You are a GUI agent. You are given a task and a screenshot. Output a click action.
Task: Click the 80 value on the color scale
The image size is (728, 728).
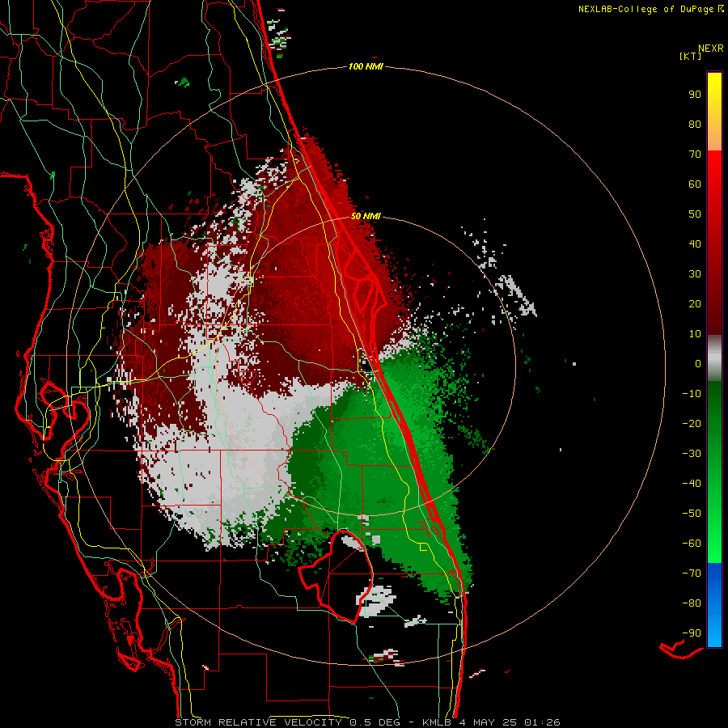(695, 124)
